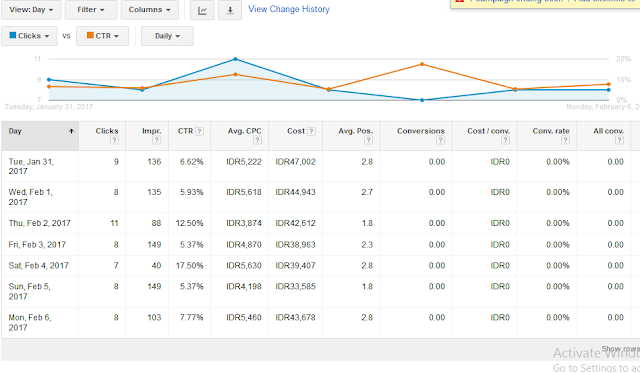Click the blue Clicks color swatch
The width and height of the screenshot is (640, 373).
coord(13,35)
